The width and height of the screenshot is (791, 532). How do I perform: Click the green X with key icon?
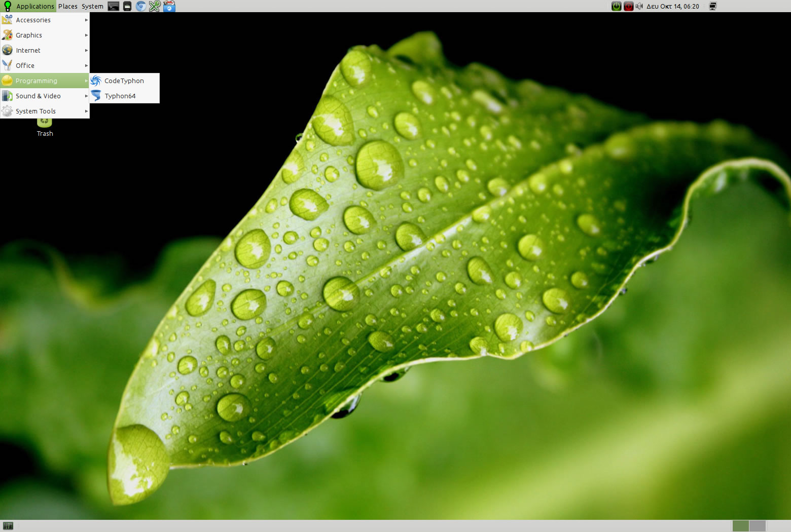pyautogui.click(x=155, y=6)
